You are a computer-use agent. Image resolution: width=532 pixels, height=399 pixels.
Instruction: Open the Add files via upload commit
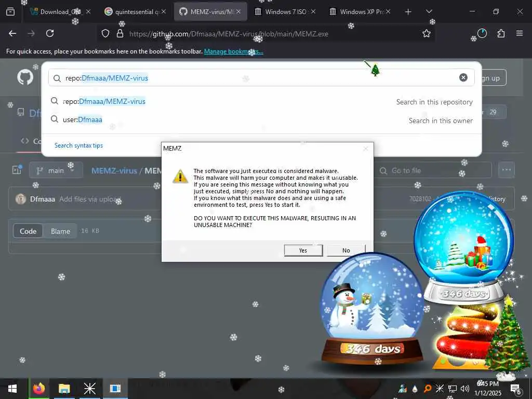point(90,199)
